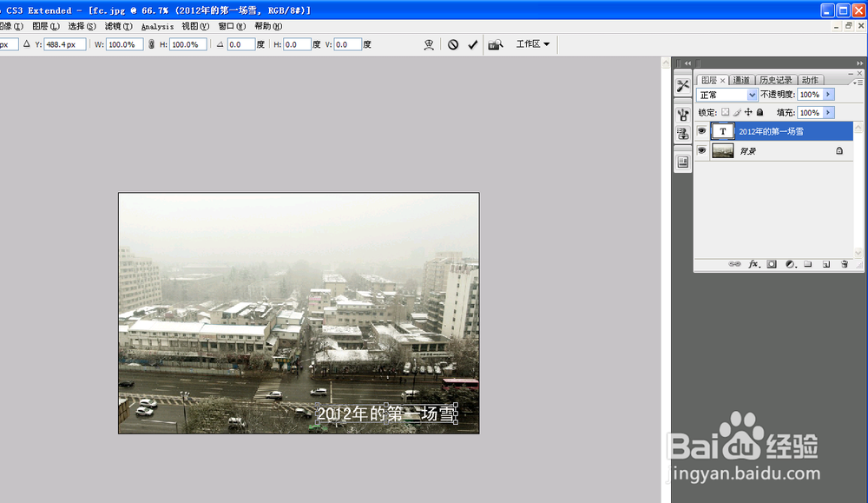This screenshot has height=503, width=868.
Task: Click the warp transform icon in options bar
Action: pyautogui.click(x=429, y=44)
